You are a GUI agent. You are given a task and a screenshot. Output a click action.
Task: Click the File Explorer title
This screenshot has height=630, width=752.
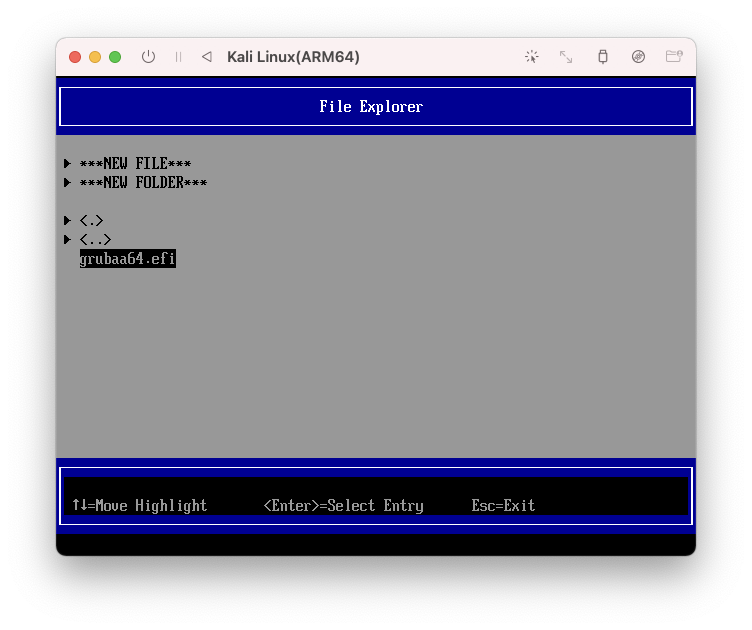coord(371,106)
